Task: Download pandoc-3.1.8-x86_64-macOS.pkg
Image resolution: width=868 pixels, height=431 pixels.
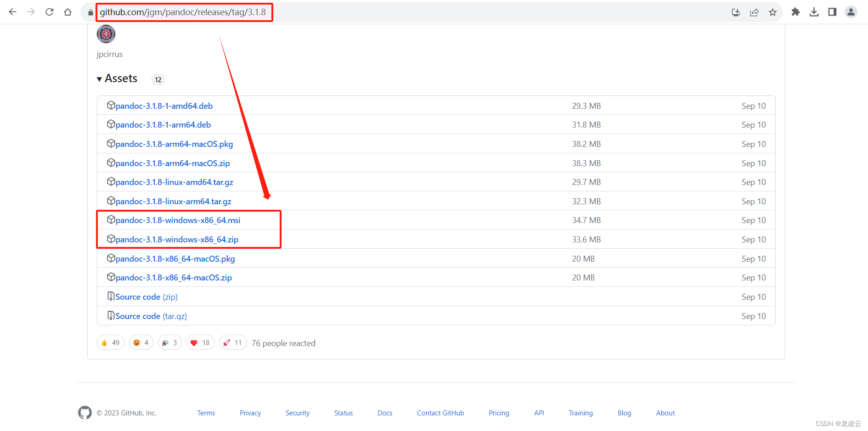Action: click(175, 259)
